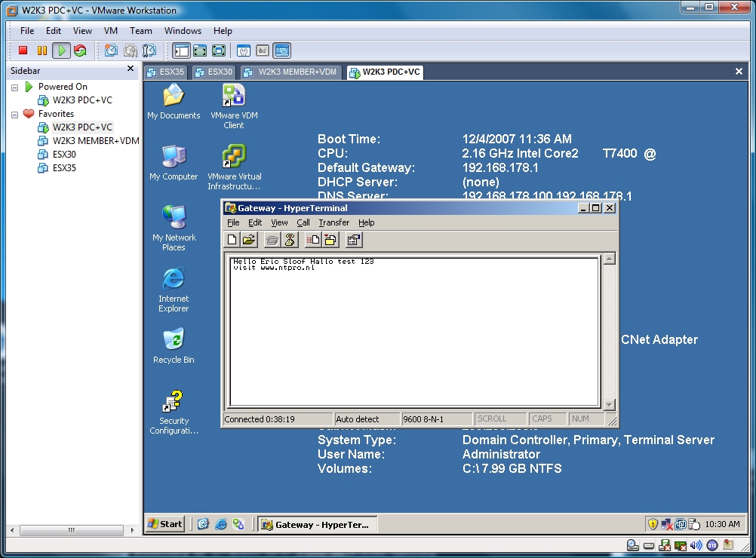Click the Internet Explorer quick launch icon
Viewport: 756px width, 558px height.
pos(221,524)
